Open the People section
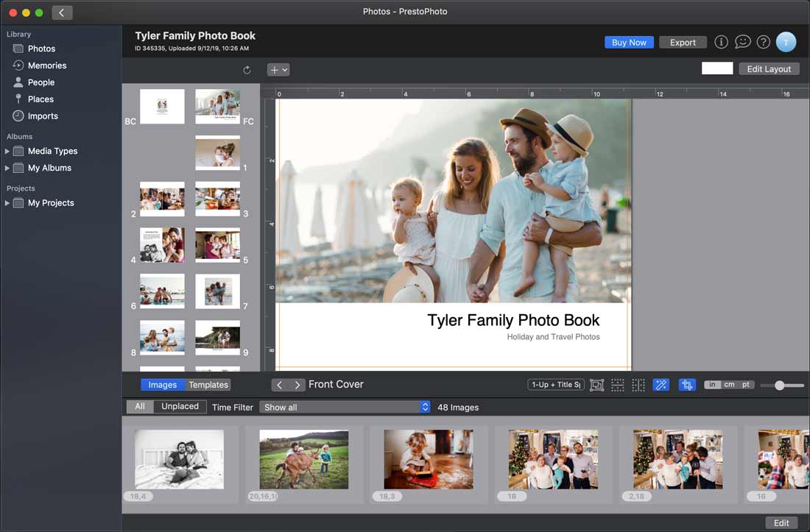810x532 pixels. [34, 82]
